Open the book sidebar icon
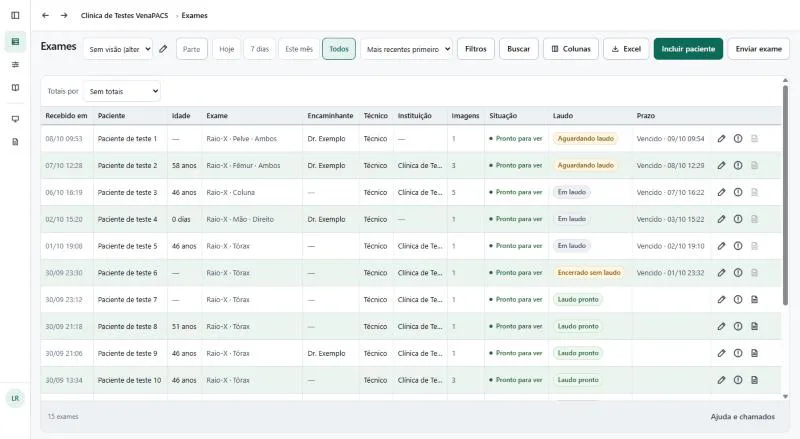 (x=15, y=88)
